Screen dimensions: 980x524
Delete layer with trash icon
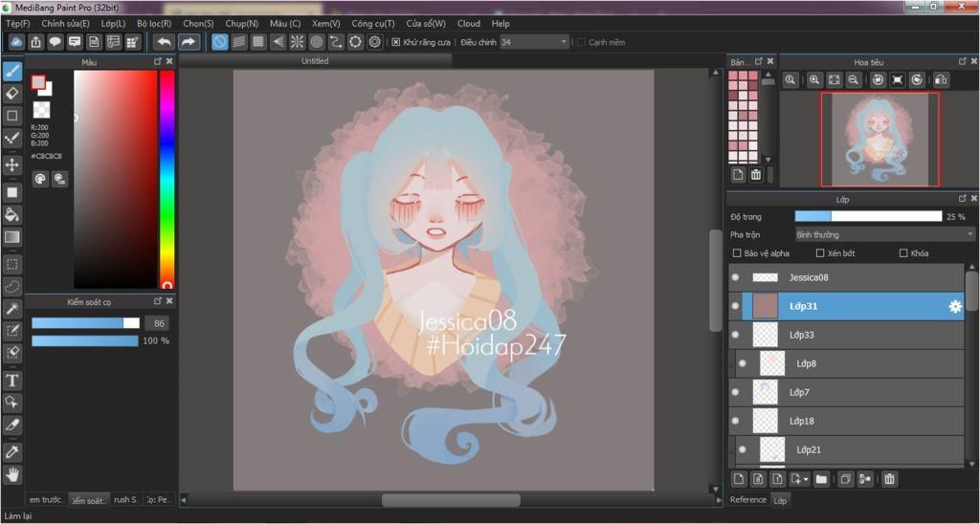pos(889,479)
